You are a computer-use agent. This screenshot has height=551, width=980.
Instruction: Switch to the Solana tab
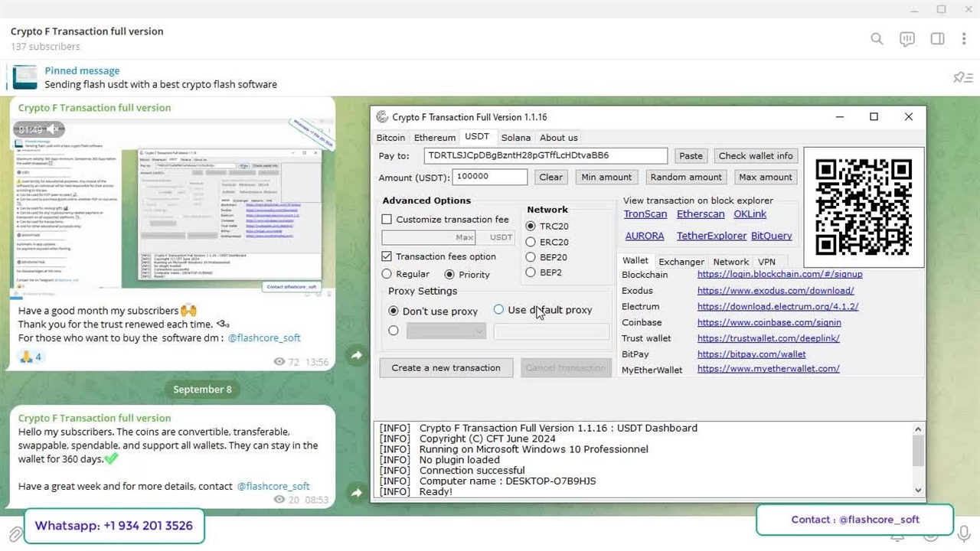(x=515, y=138)
